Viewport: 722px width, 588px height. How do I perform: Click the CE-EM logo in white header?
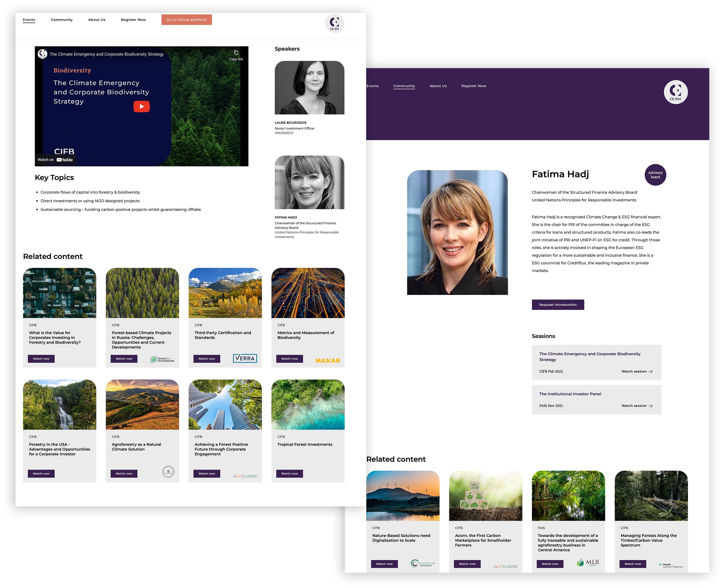tap(334, 23)
